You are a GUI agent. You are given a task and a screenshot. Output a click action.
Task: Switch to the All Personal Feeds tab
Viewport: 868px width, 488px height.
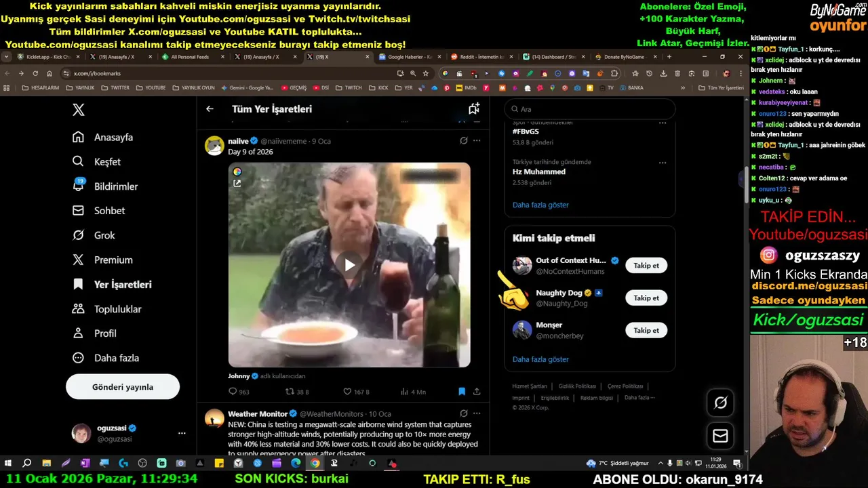(191, 57)
